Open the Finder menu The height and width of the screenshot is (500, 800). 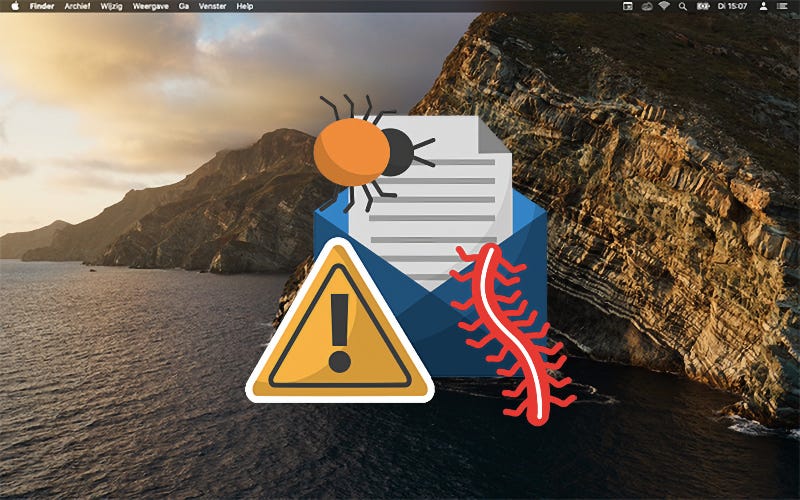pos(42,6)
